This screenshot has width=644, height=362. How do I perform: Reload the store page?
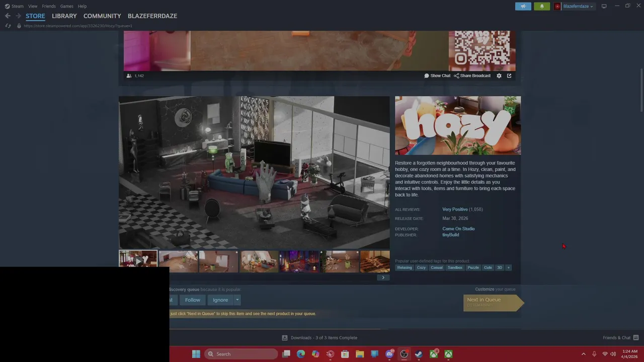tap(8, 26)
